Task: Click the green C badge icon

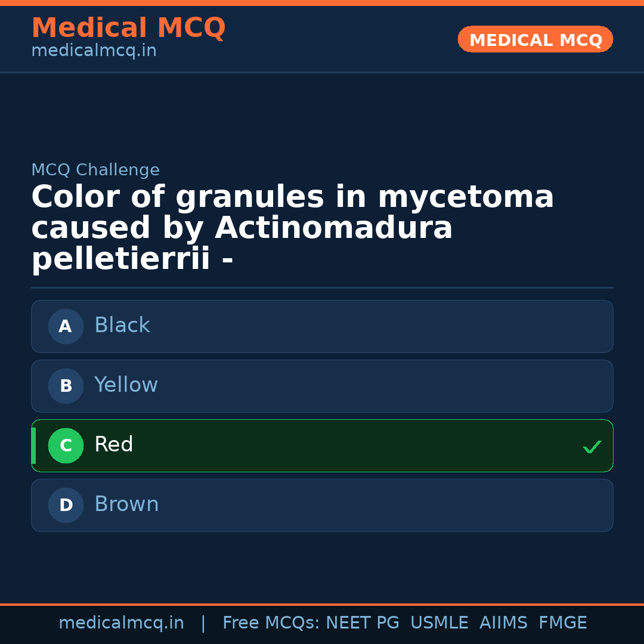Action: 66,445
